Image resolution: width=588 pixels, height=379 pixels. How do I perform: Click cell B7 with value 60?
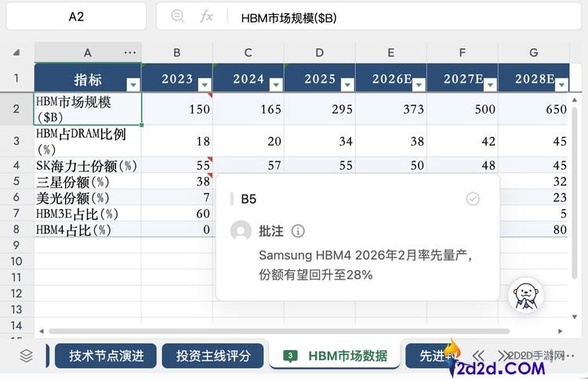pos(177,213)
